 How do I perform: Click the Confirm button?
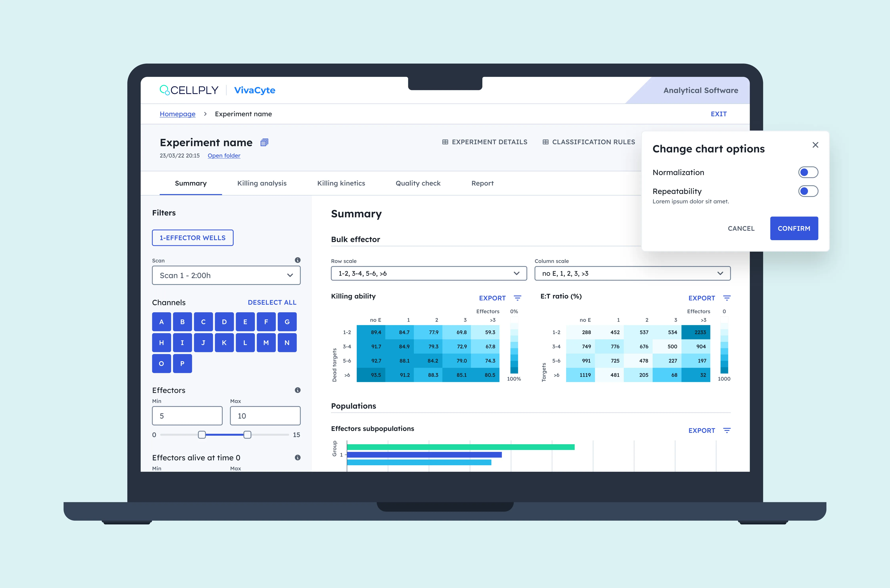click(x=794, y=228)
